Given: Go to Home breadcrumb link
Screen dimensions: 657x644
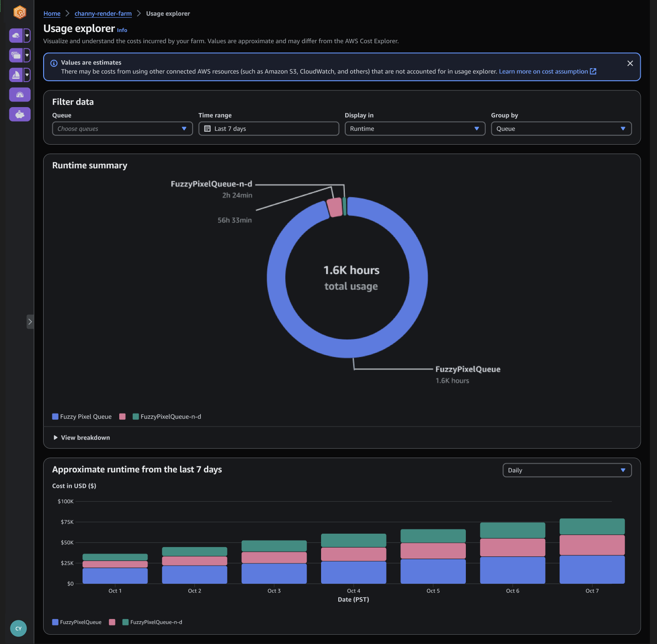Looking at the screenshot, I should coord(52,13).
